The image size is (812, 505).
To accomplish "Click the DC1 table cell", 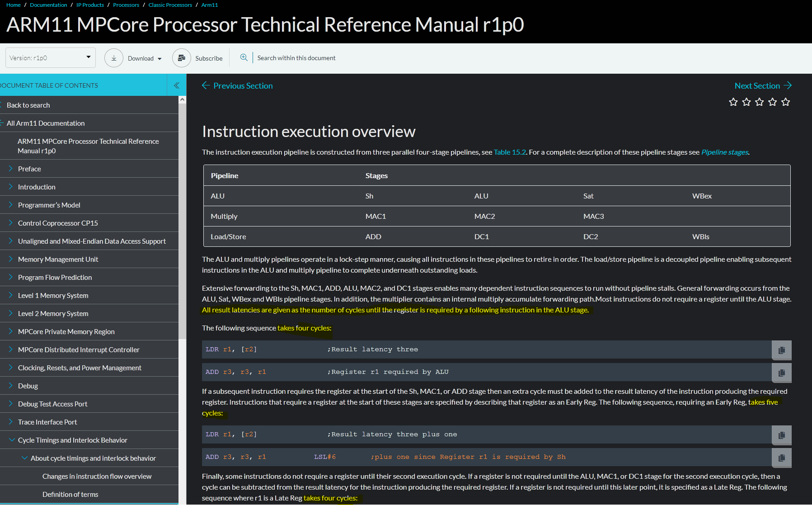I will click(481, 236).
